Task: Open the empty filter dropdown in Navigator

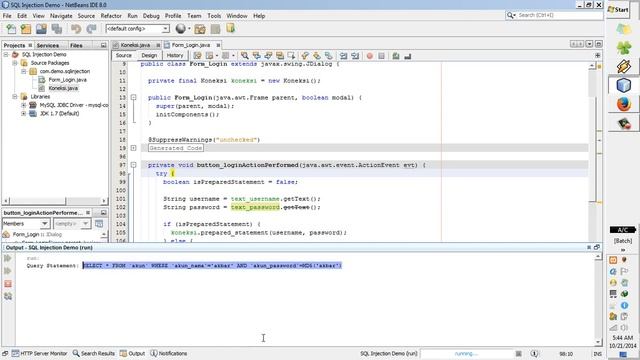Action: click(x=72, y=224)
